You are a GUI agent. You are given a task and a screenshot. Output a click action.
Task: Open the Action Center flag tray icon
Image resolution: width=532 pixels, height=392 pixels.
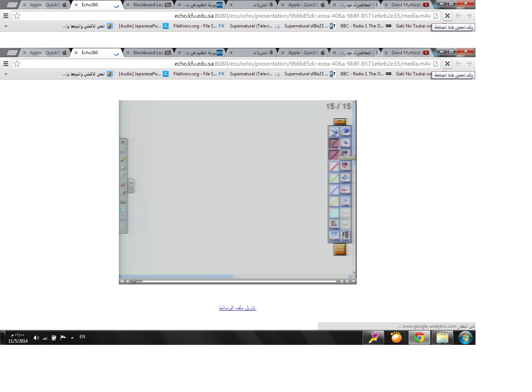click(63, 338)
